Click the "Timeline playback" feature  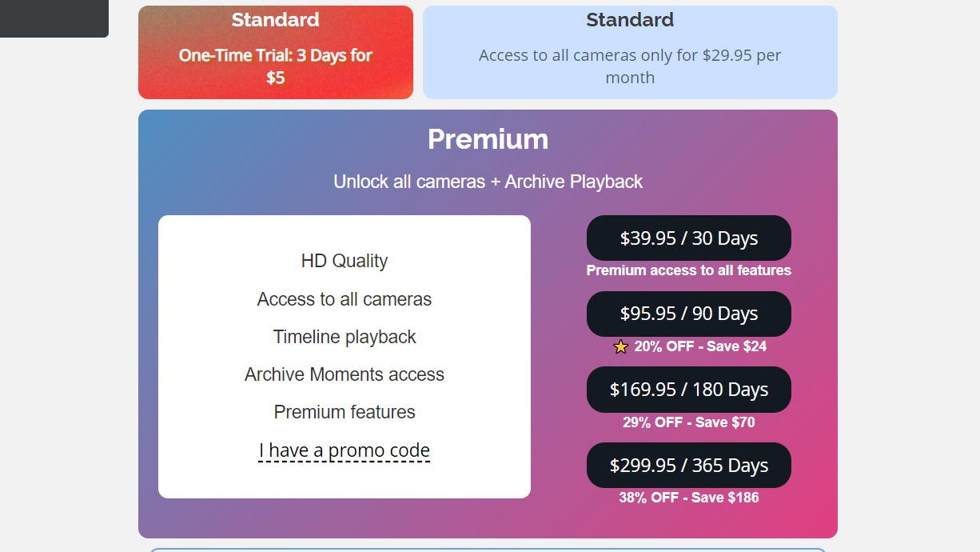coord(345,337)
